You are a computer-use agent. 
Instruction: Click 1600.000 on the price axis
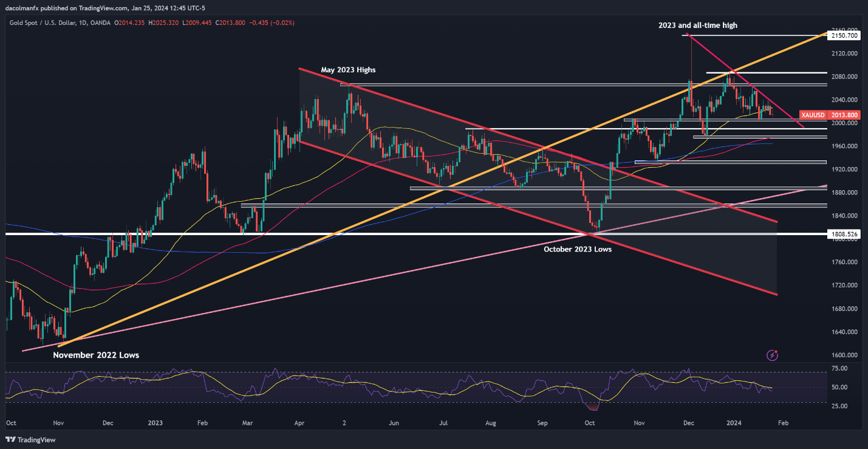845,355
